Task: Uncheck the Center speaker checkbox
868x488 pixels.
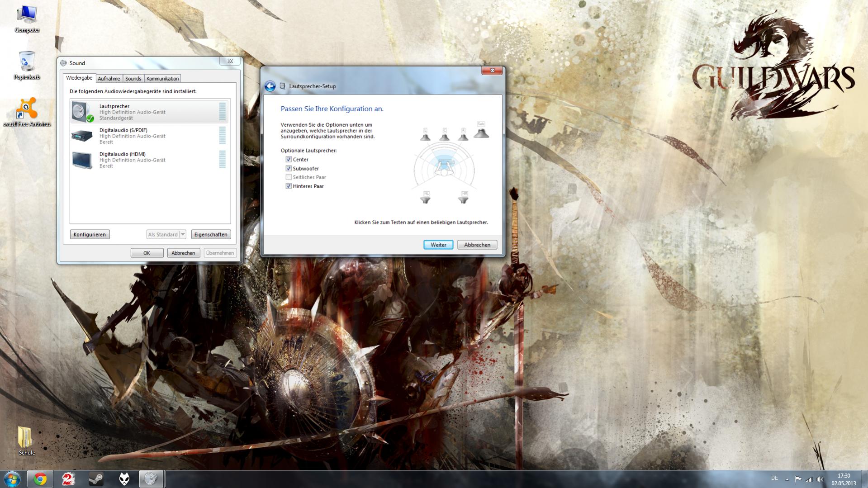Action: click(289, 160)
